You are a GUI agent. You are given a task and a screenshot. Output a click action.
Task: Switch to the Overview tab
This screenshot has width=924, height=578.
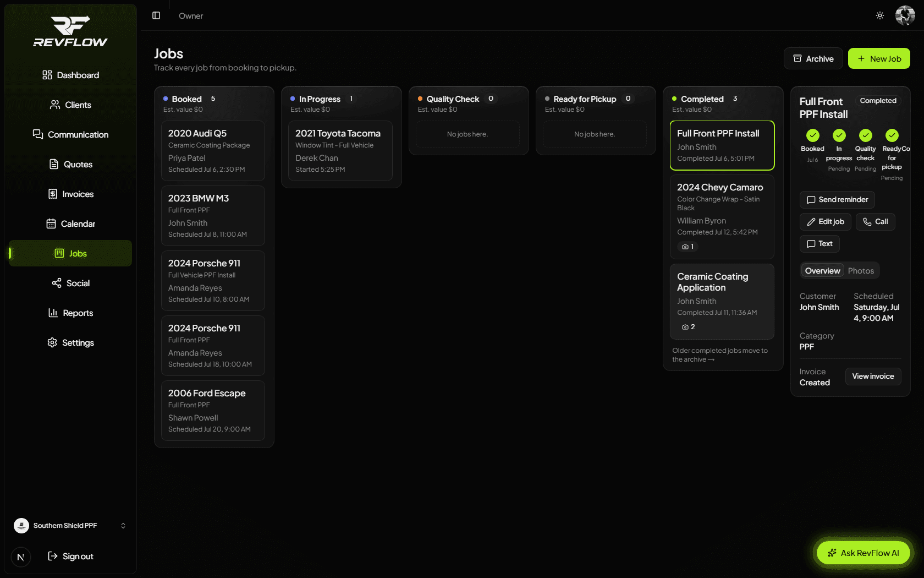822,271
